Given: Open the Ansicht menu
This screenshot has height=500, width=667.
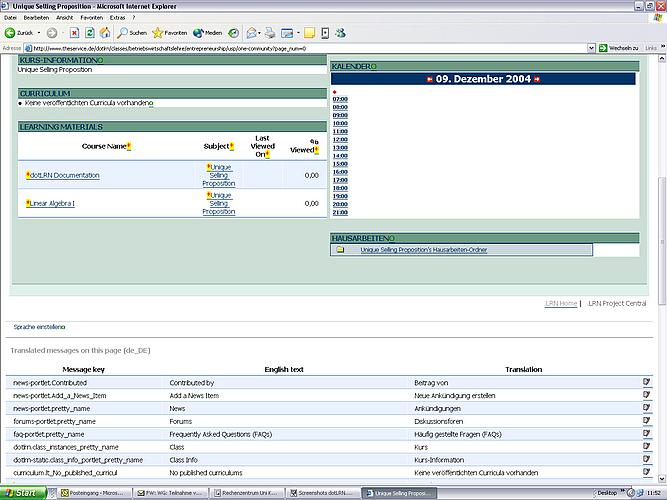Looking at the screenshot, I should point(65,18).
